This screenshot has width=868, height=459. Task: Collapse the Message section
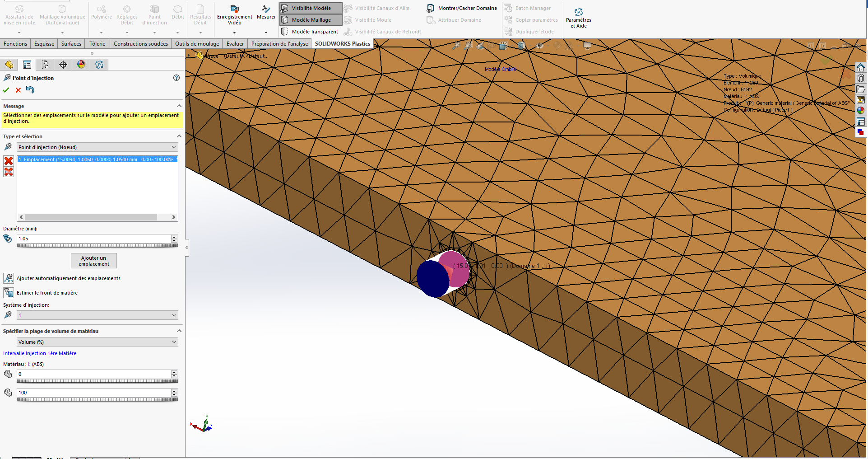(x=179, y=106)
